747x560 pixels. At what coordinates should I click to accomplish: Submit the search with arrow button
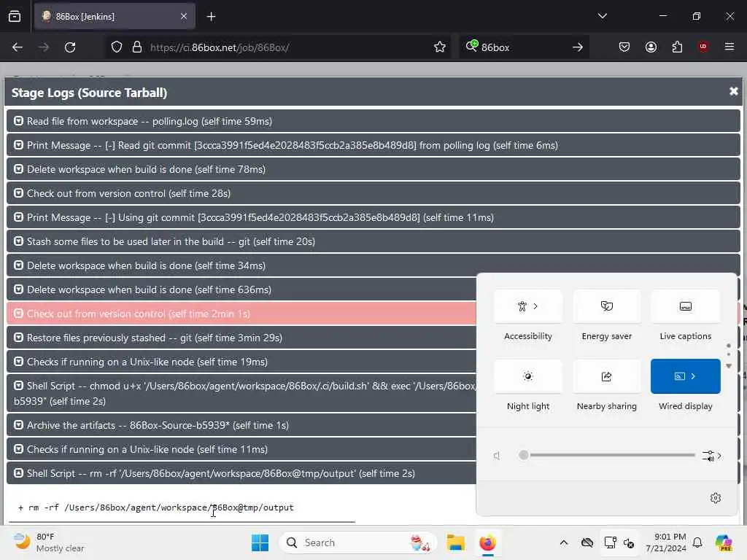pyautogui.click(x=578, y=47)
